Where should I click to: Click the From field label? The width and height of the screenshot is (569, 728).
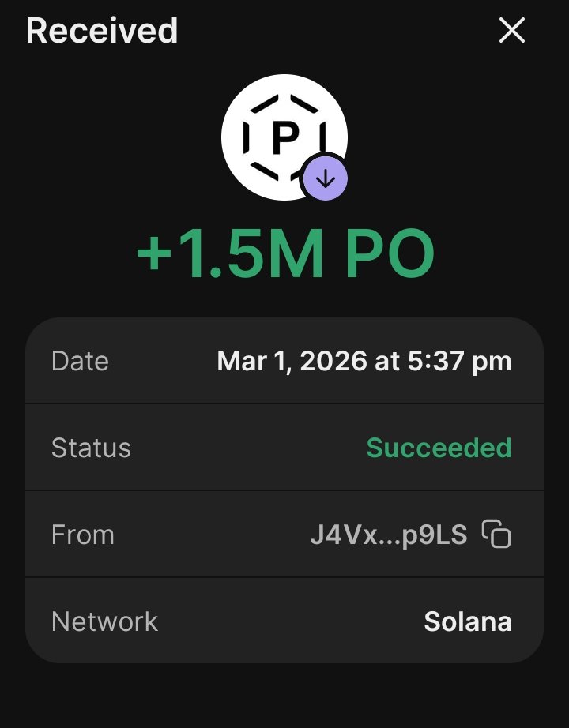[83, 535]
